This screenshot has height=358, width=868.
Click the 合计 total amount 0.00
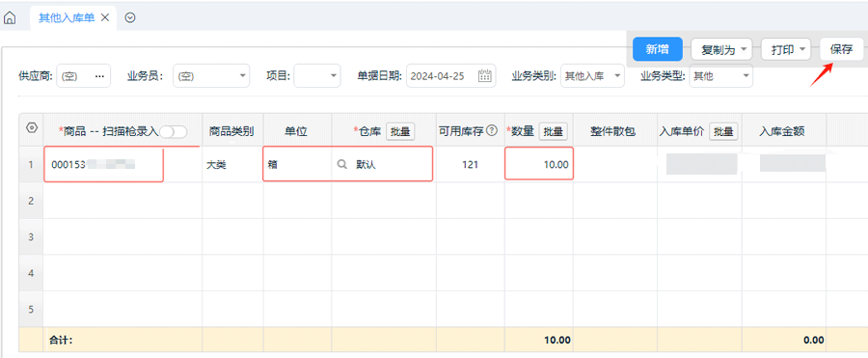point(813,340)
